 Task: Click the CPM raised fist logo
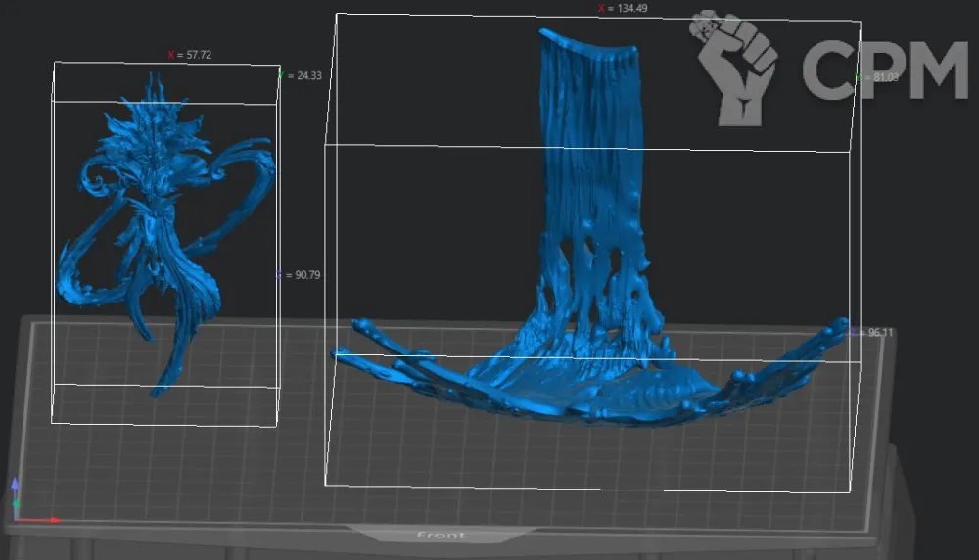[732, 67]
